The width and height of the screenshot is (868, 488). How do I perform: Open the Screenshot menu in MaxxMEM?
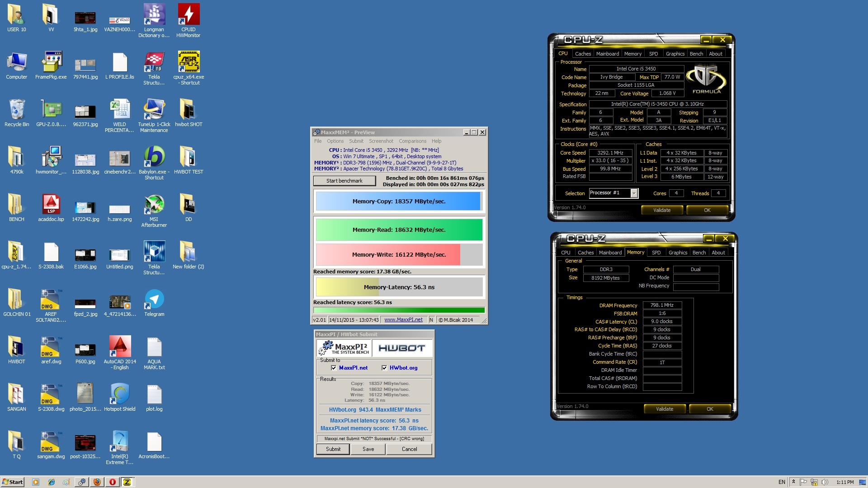(x=381, y=141)
